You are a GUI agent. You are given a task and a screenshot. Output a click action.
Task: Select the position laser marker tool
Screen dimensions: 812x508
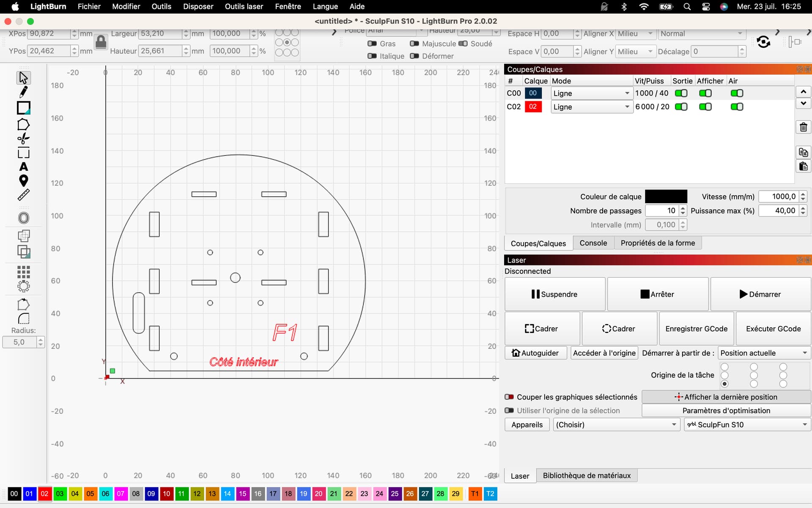point(24,181)
